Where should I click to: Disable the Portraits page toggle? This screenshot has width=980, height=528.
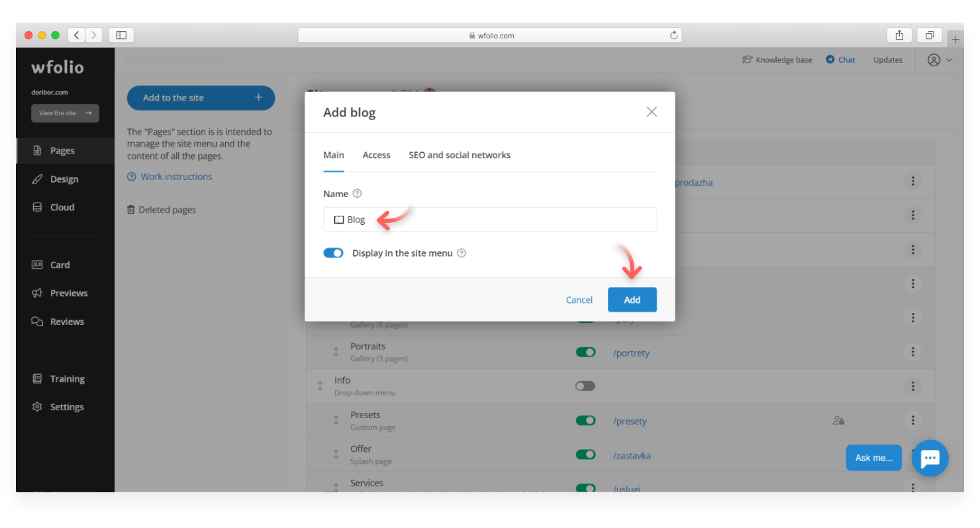click(585, 352)
